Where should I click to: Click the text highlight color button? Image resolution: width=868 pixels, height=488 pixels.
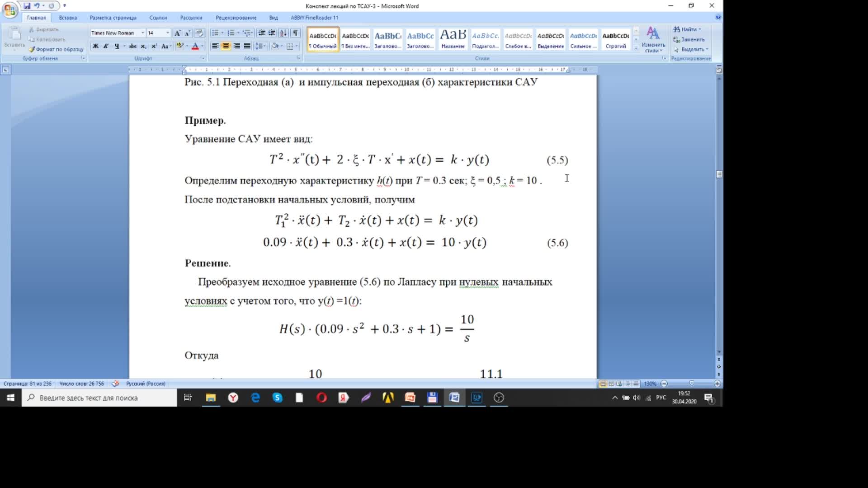coord(180,46)
